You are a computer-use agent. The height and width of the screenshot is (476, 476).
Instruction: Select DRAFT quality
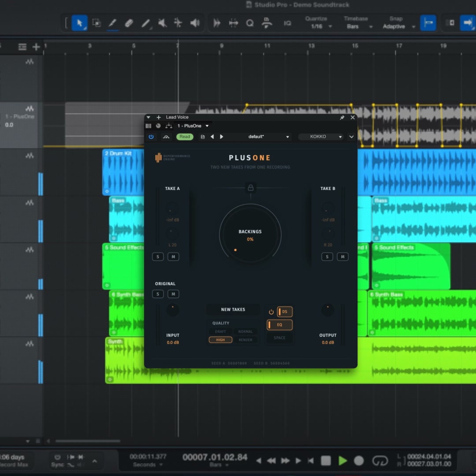click(220, 331)
